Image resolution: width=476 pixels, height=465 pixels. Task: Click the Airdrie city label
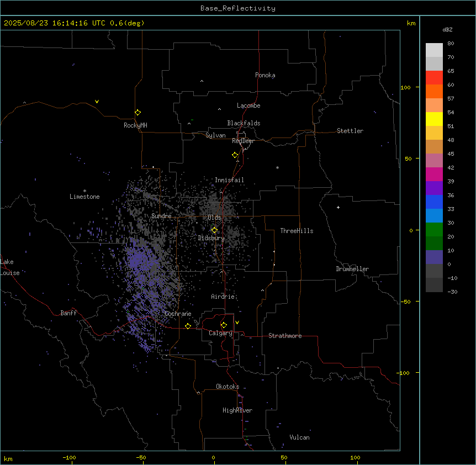coord(223,297)
